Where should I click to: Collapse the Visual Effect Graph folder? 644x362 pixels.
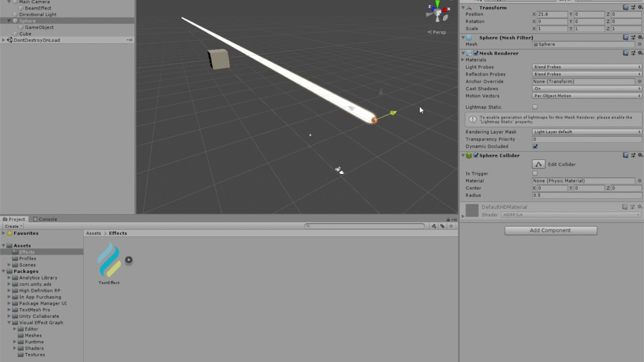click(9, 323)
